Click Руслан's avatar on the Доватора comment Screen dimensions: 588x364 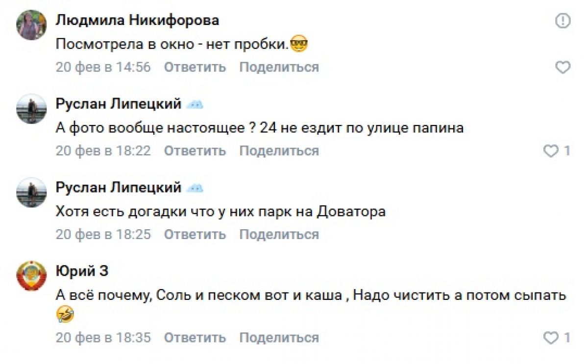(x=31, y=193)
